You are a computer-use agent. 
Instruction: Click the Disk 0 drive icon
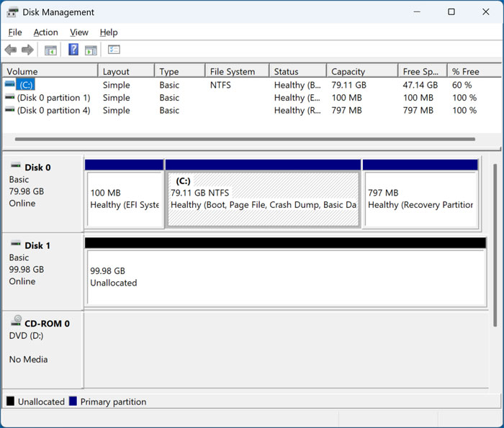tap(15, 165)
